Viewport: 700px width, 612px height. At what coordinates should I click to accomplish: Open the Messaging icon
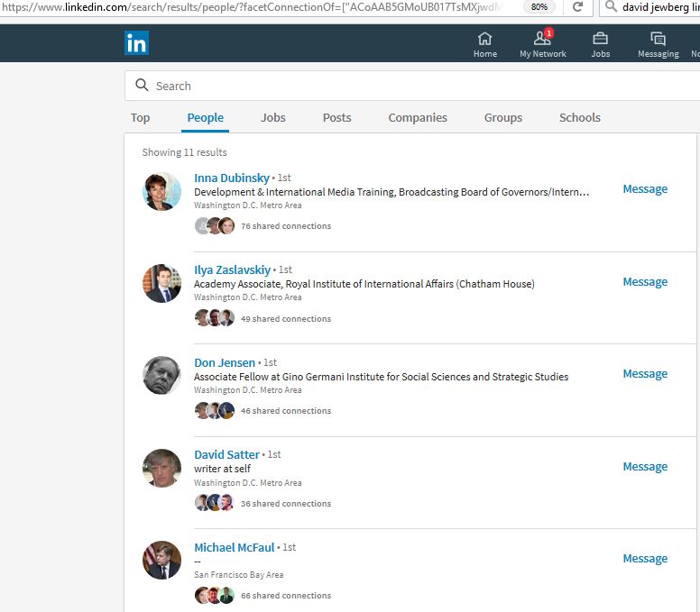coord(658,45)
